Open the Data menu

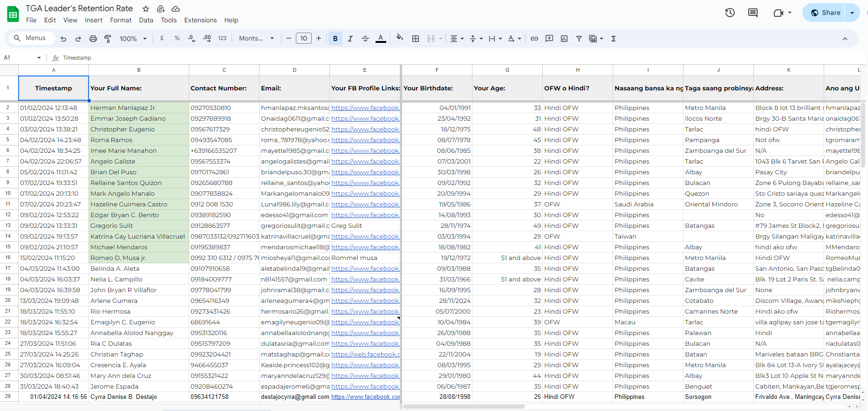(146, 20)
